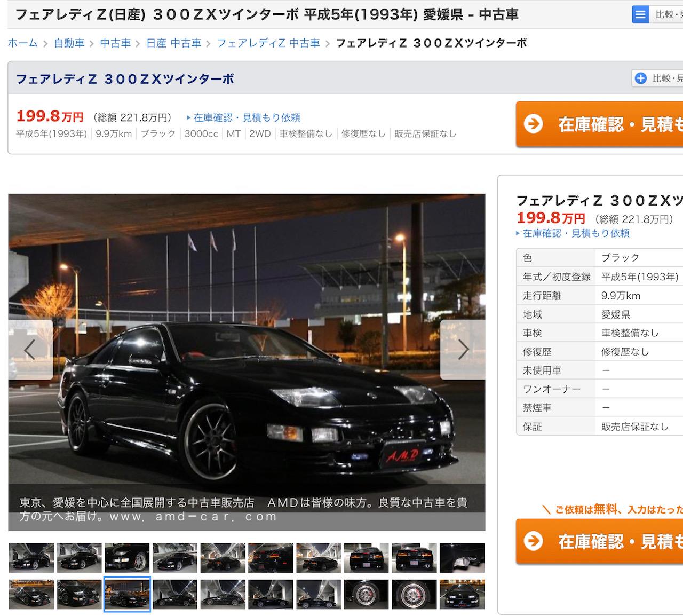Viewport: 683px width, 616px height.
Task: Click 未使用車 row label
Action: [542, 370]
